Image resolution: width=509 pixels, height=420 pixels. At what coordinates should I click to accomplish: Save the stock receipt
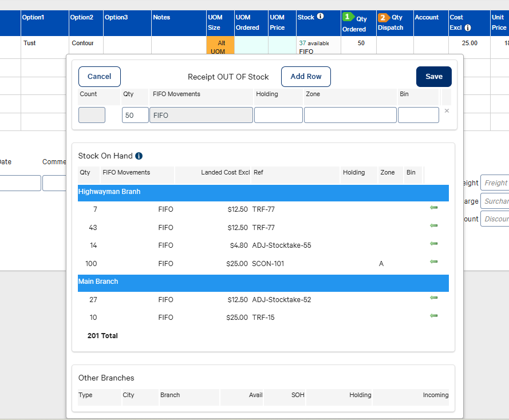(433, 77)
